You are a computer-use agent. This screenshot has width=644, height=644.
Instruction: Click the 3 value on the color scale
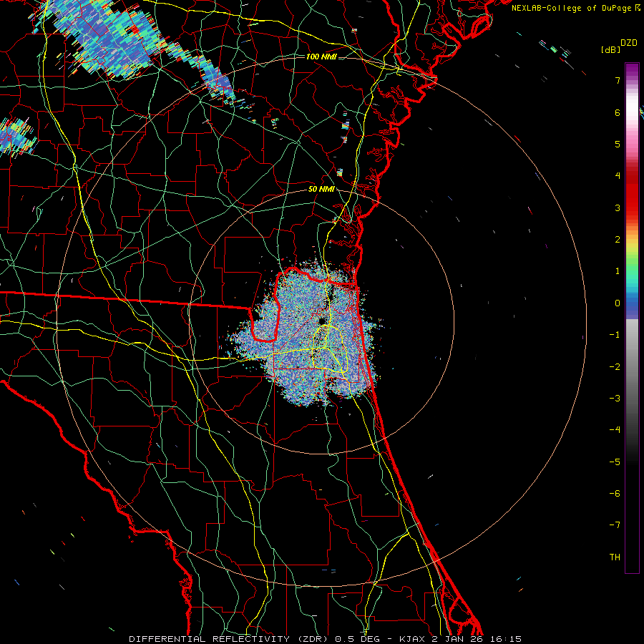[618, 208]
